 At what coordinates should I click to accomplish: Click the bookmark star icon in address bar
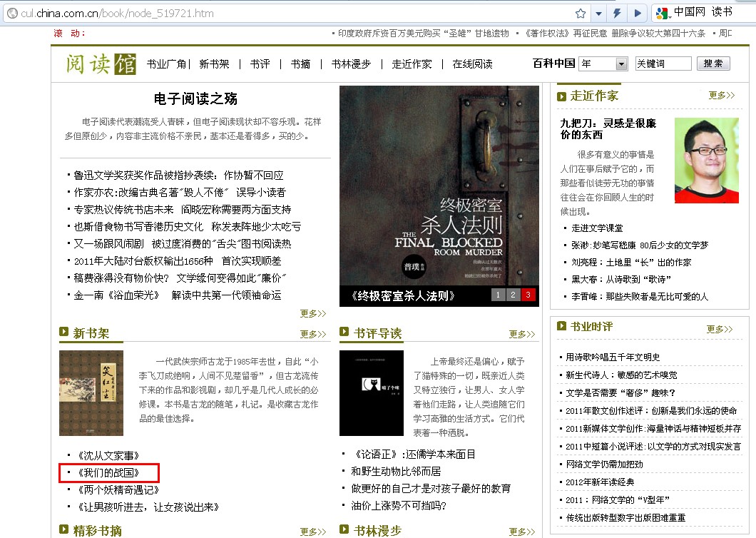tap(581, 14)
